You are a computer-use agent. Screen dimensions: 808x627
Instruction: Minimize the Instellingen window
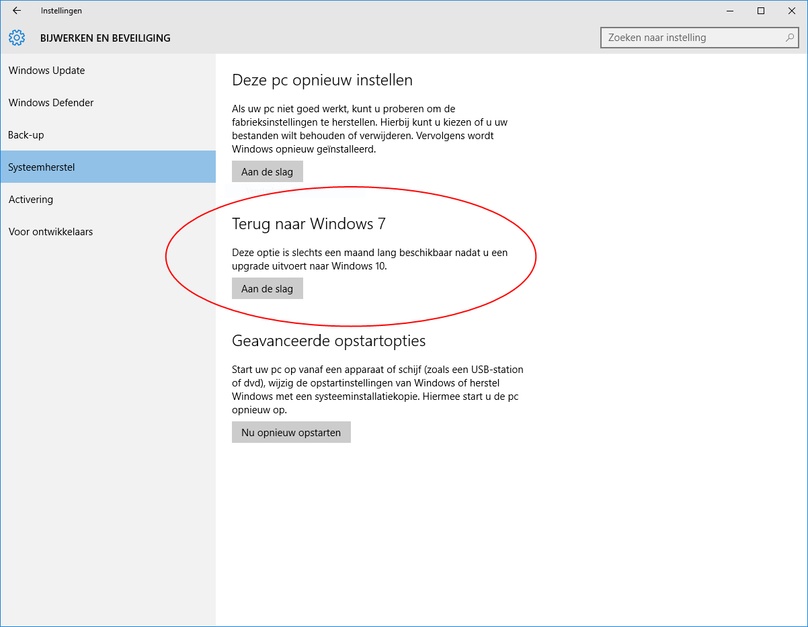pos(730,11)
